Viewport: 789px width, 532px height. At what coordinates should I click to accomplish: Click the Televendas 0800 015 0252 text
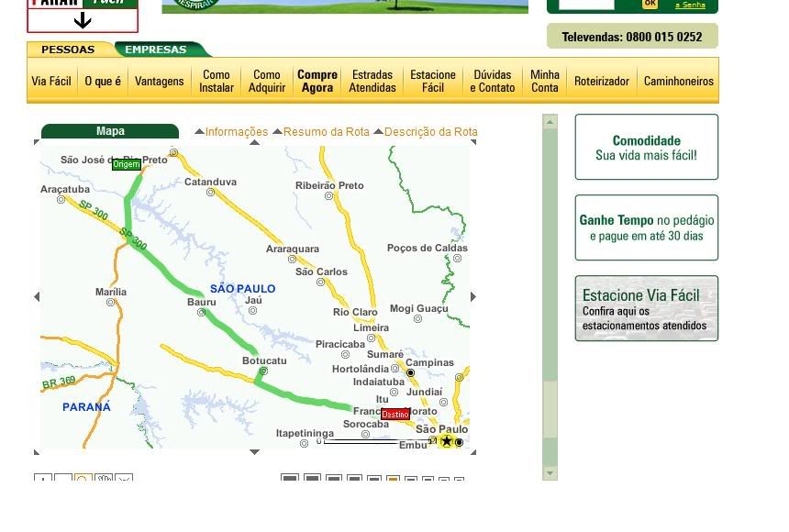point(632,37)
